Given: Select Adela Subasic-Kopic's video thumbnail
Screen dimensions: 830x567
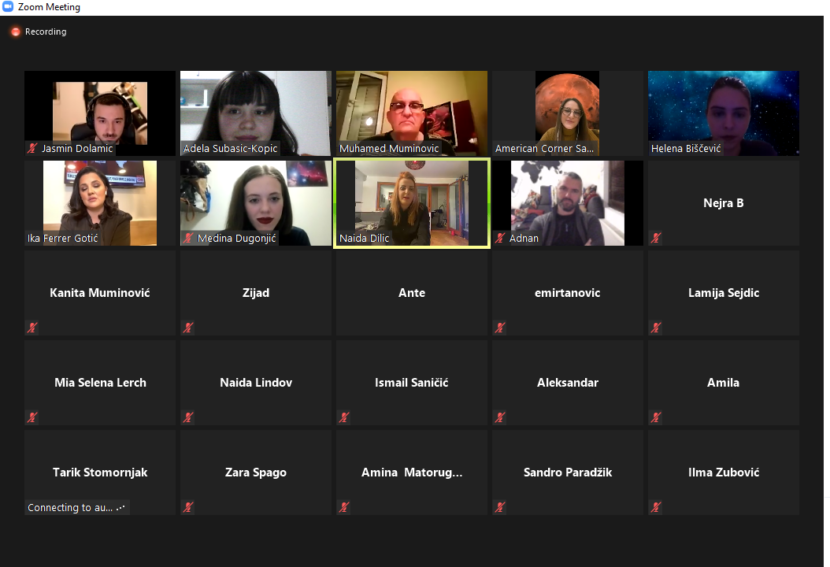Looking at the screenshot, I should [x=256, y=113].
